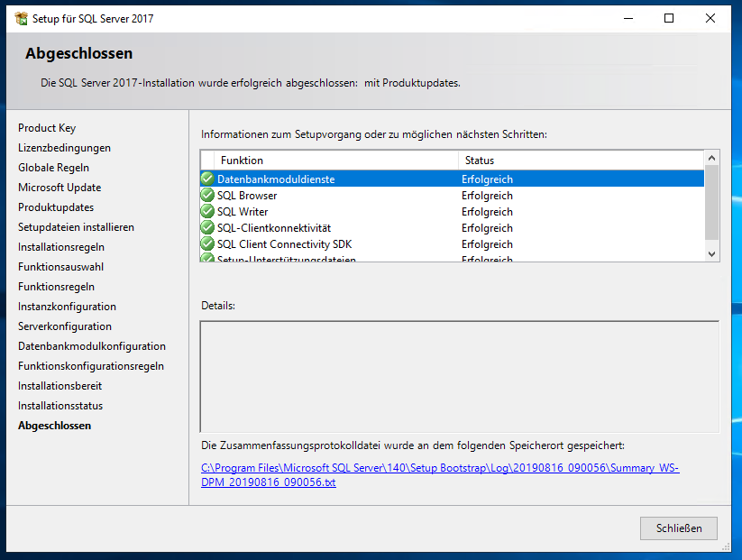
Task: Click the Installationsregeln step
Action: coord(61,247)
